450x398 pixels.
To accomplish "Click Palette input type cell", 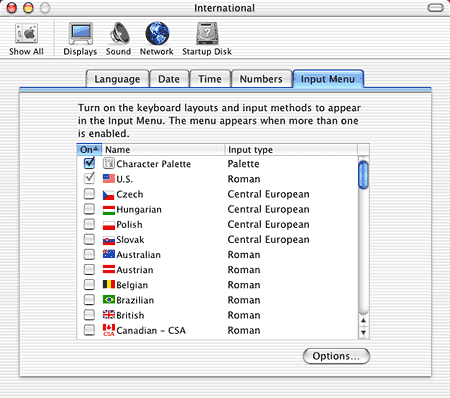I will click(243, 164).
